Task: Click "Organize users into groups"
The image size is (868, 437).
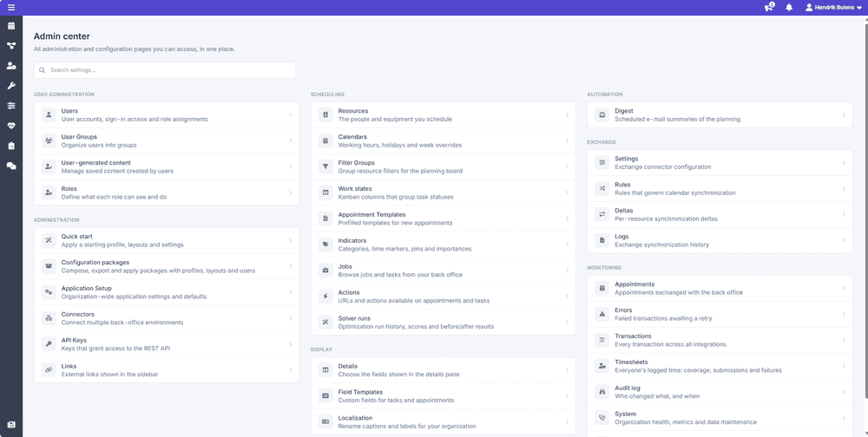Action: (99, 145)
